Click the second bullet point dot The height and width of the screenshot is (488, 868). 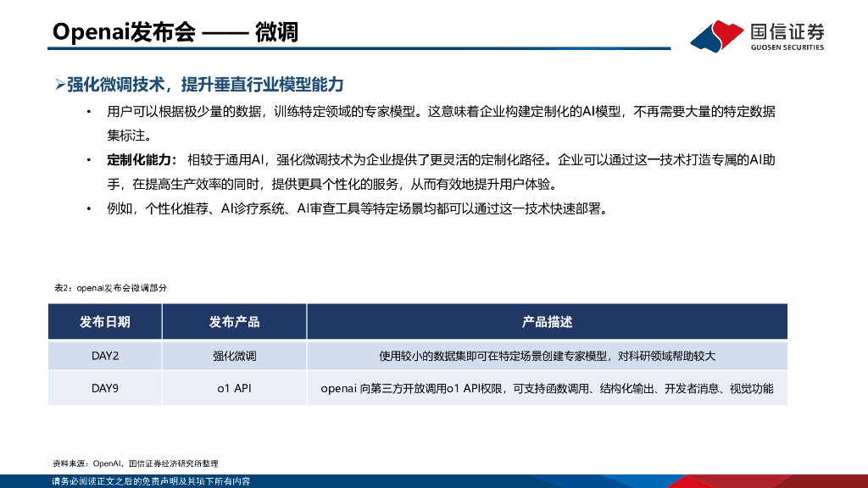click(x=90, y=158)
